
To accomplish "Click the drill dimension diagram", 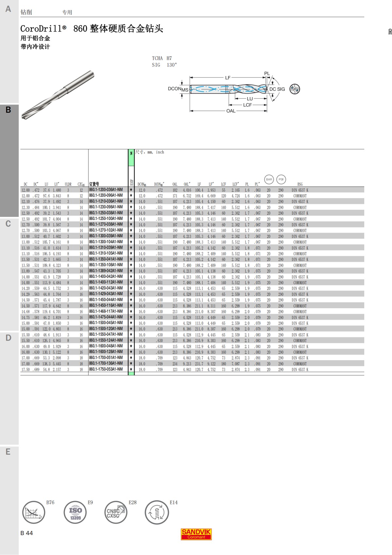I will tap(227, 92).
